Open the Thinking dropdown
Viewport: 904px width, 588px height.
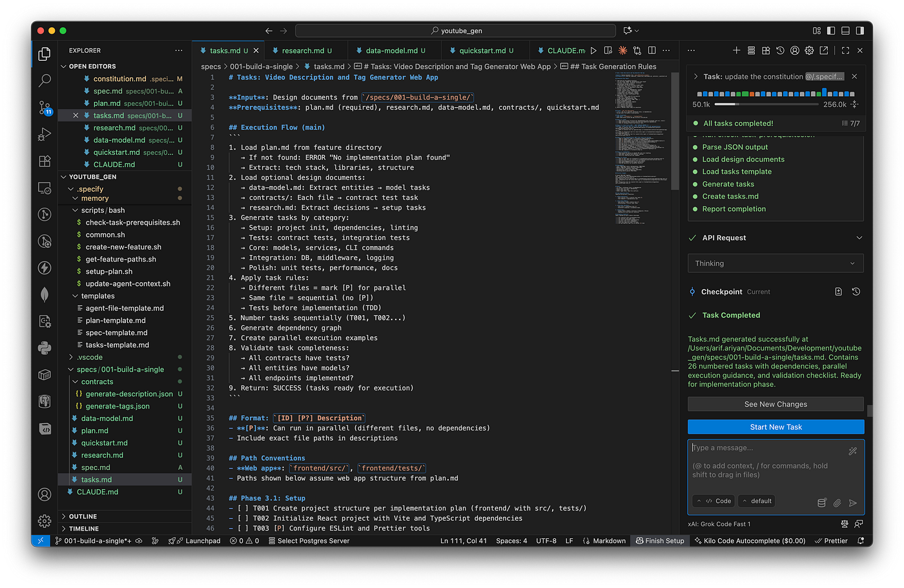click(x=776, y=263)
